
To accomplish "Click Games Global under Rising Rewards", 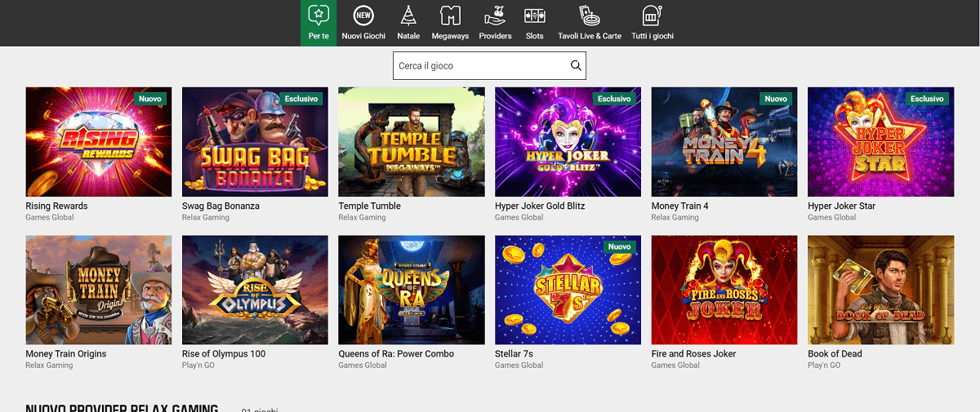I will point(51,218).
